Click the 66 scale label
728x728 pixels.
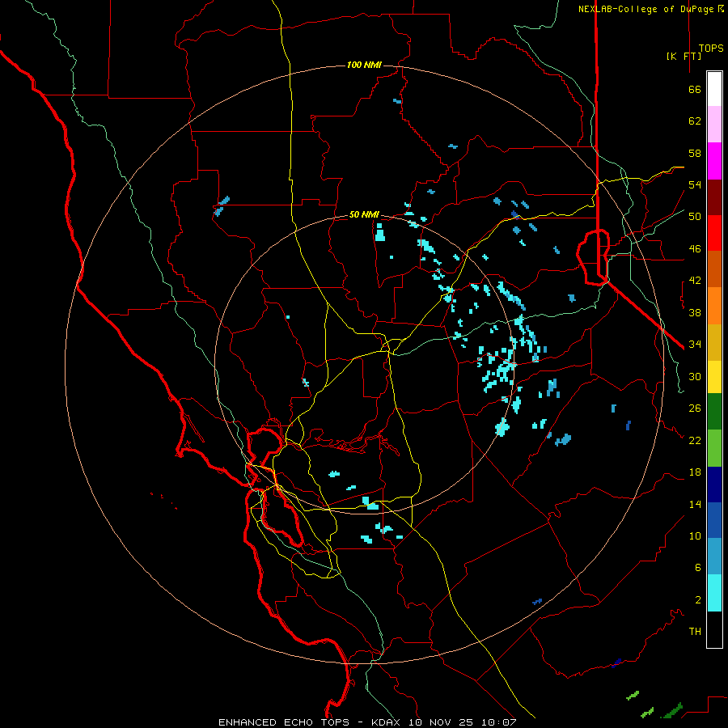(695, 89)
